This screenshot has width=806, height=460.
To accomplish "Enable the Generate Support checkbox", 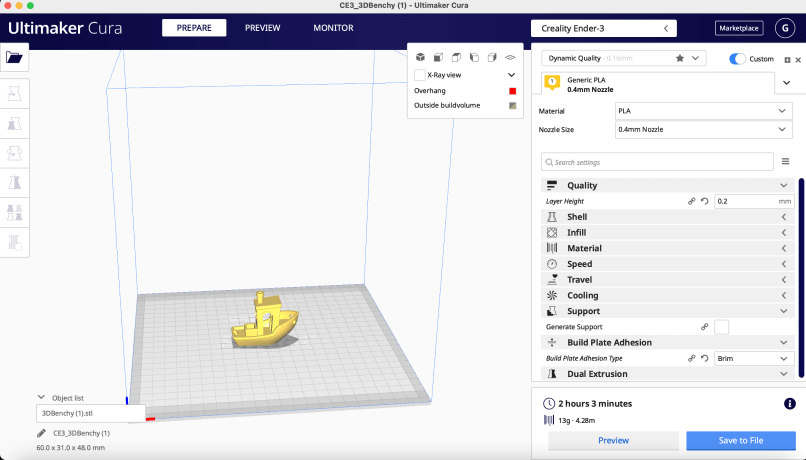I will [721, 327].
